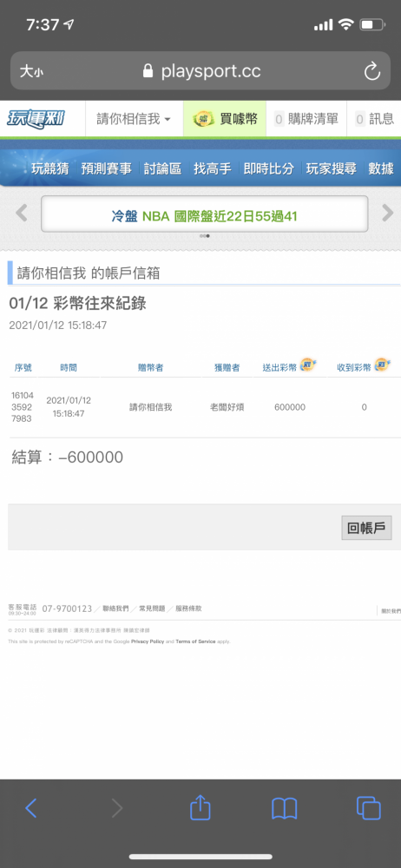Open Google Privacy Policy link

[148, 641]
